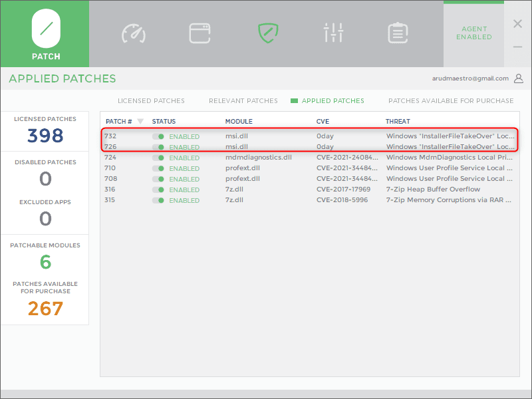532x399 pixels.
Task: Click the CVE-2018-5996 cell
Action: coord(342,200)
